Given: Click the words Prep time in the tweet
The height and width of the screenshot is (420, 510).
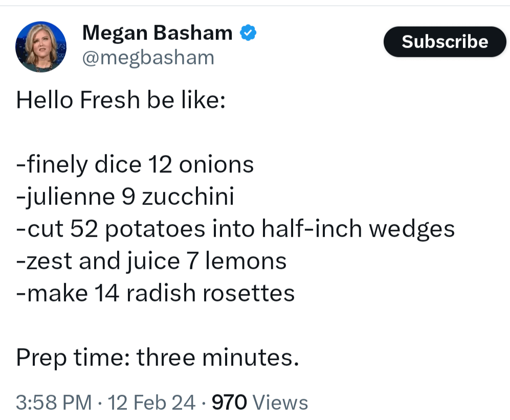Looking at the screenshot, I should (x=70, y=358).
